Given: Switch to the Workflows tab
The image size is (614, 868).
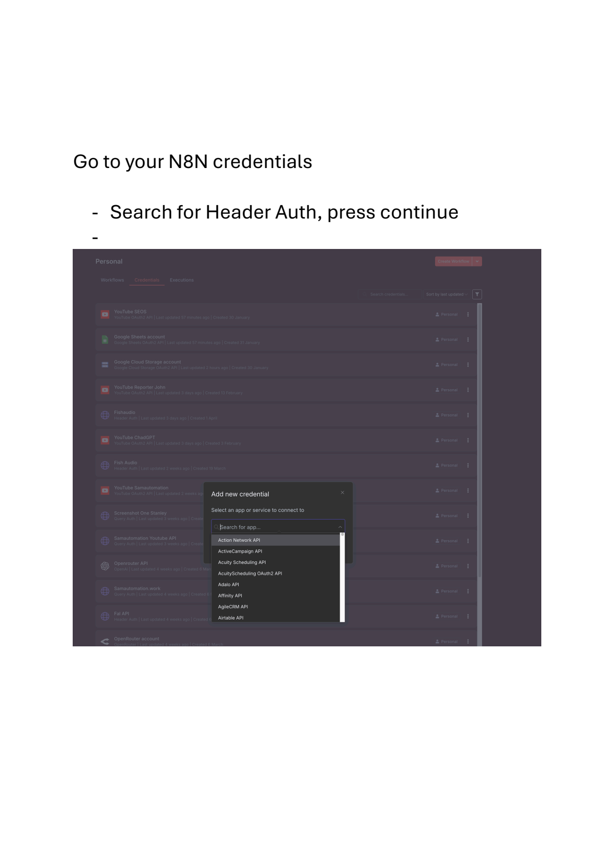Looking at the screenshot, I should tap(112, 280).
